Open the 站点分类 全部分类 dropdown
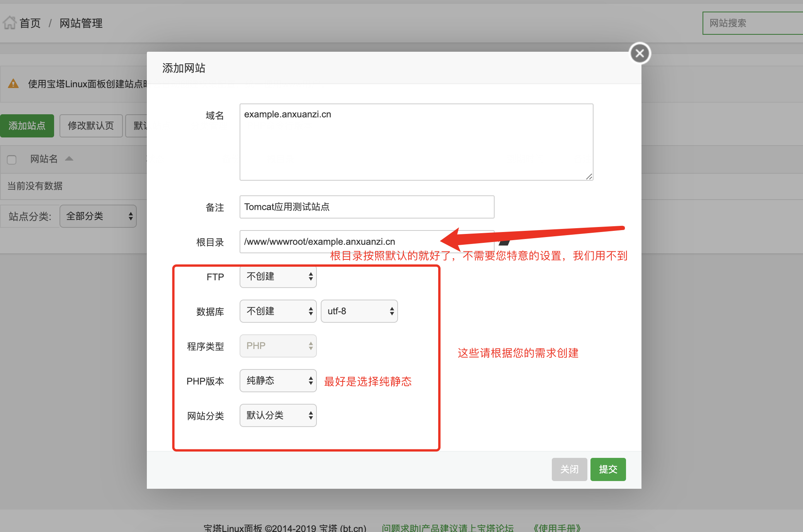The width and height of the screenshot is (803, 532). pos(98,216)
